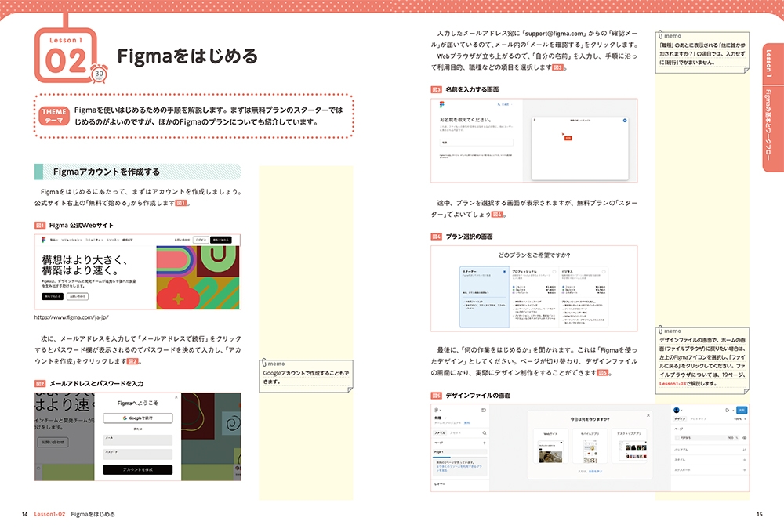784x532 pixels.
Task: Select the プロフェッショナル plan radio button
Action: pyautogui.click(x=554, y=272)
